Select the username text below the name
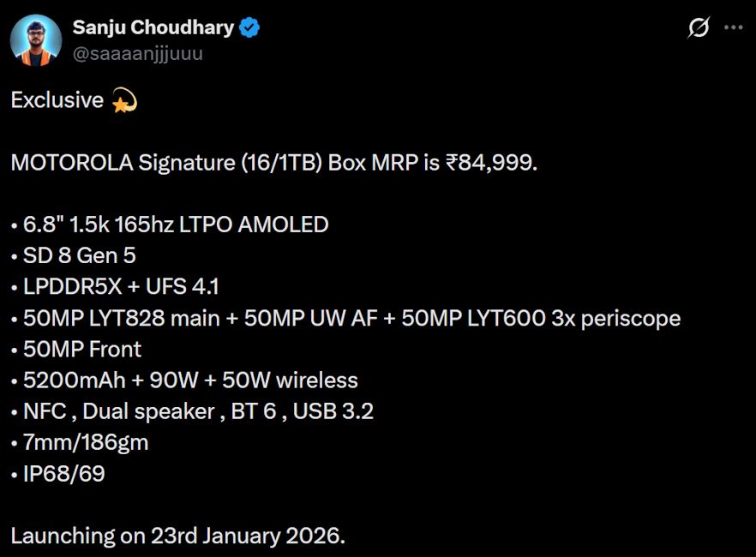Image resolution: width=756 pixels, height=557 pixels. click(137, 53)
